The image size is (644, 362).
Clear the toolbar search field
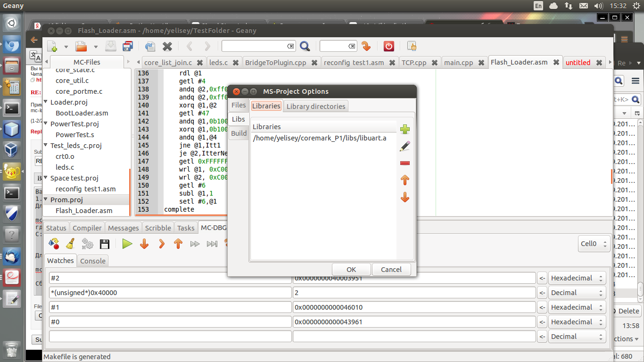290,46
